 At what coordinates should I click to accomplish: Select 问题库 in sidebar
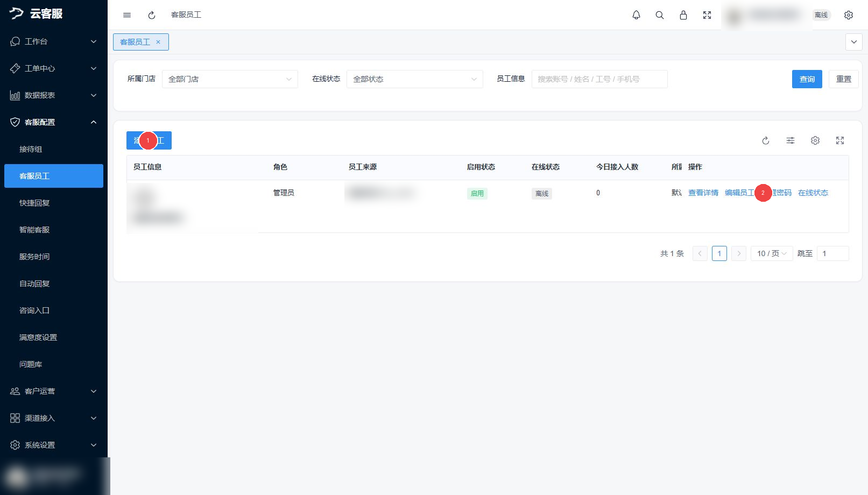54,364
